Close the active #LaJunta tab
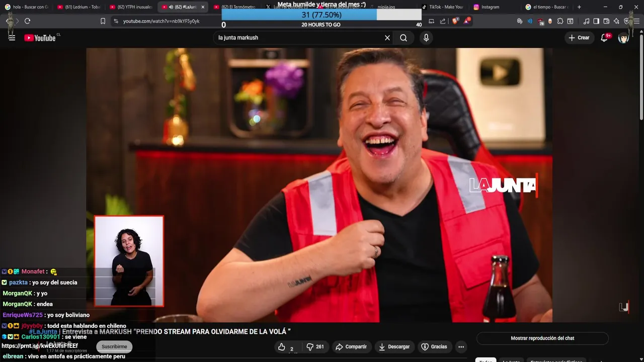 (x=203, y=7)
